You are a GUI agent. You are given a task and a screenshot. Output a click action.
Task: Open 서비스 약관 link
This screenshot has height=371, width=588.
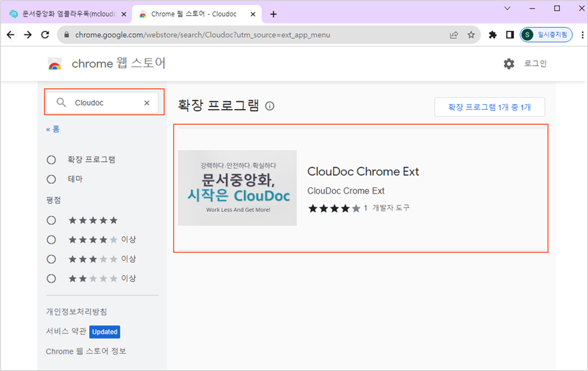point(66,331)
